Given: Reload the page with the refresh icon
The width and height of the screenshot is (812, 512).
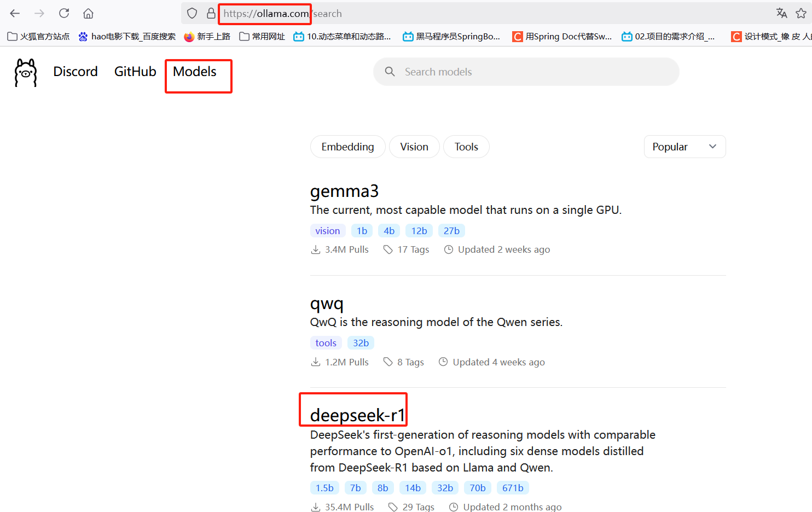Looking at the screenshot, I should coord(64,13).
